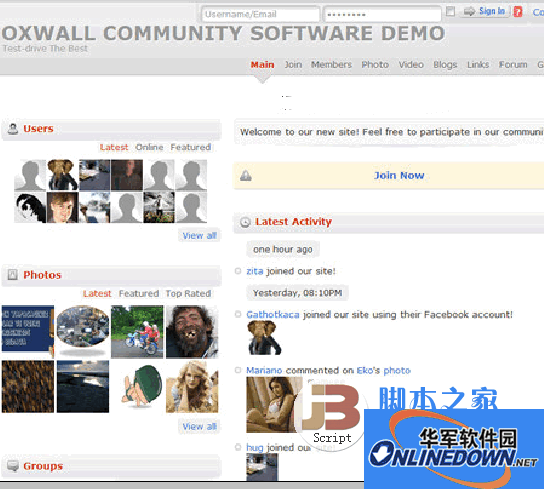The width and height of the screenshot is (544, 489).
Task: Show Top Rated photos tab
Action: 188,294
